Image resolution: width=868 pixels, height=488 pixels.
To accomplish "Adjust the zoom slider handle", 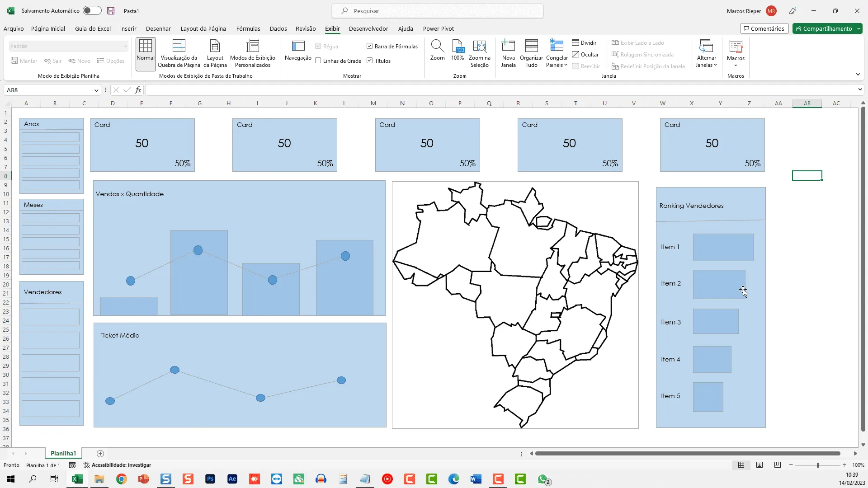I will 818,465.
